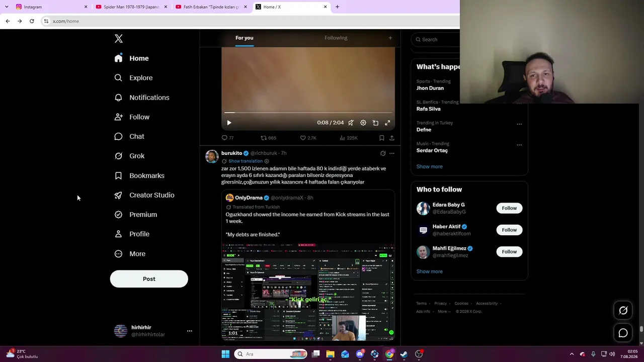Show more trending topics

click(430, 166)
